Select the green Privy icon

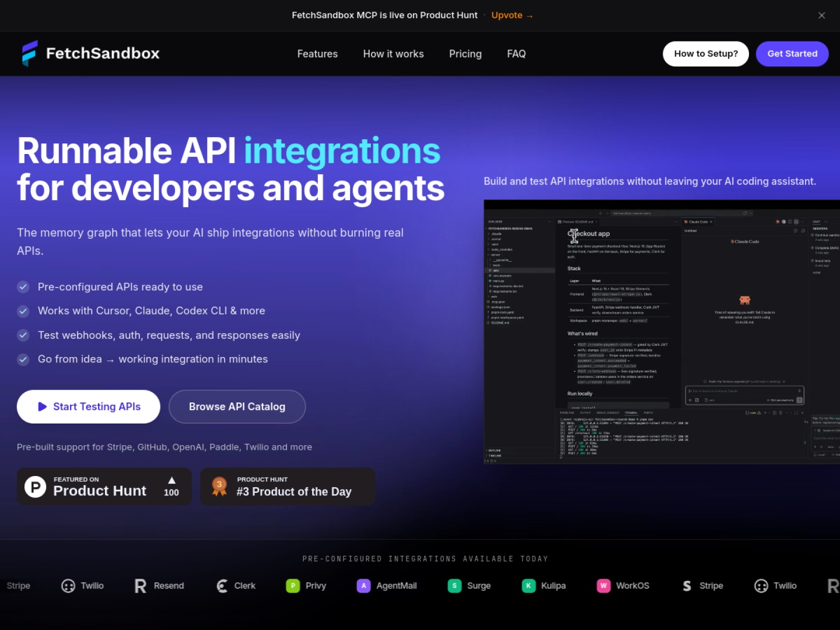coord(293,586)
